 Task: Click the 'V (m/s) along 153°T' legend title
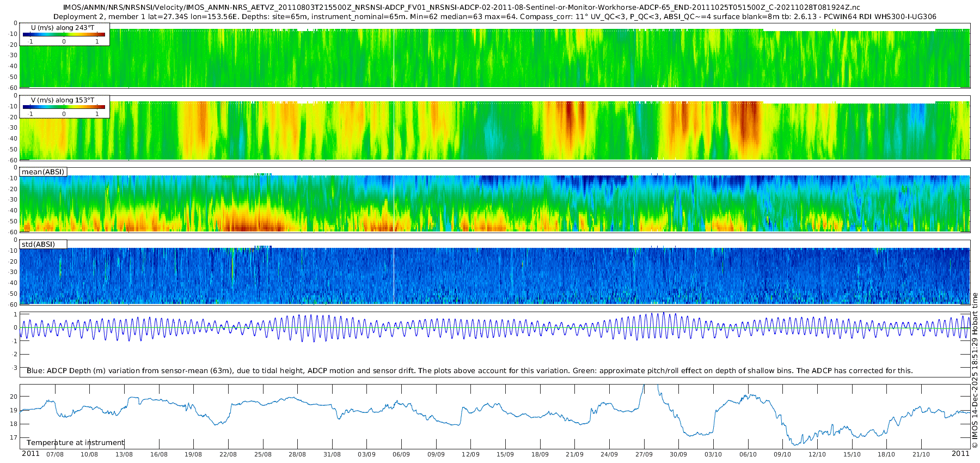[x=63, y=100]
